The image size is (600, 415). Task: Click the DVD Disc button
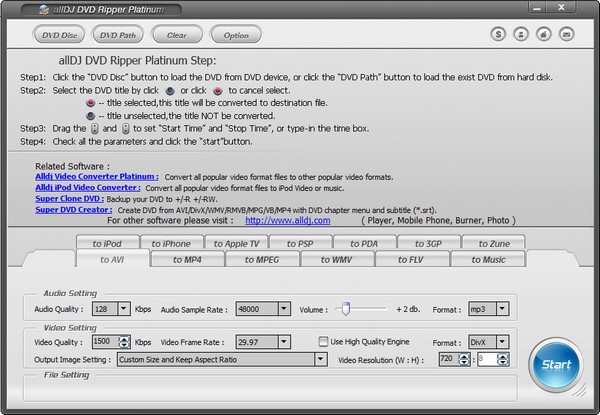point(59,35)
